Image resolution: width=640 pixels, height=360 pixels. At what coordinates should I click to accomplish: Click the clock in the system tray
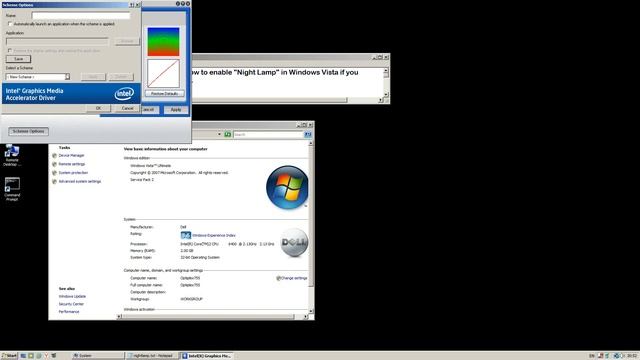(x=632, y=356)
